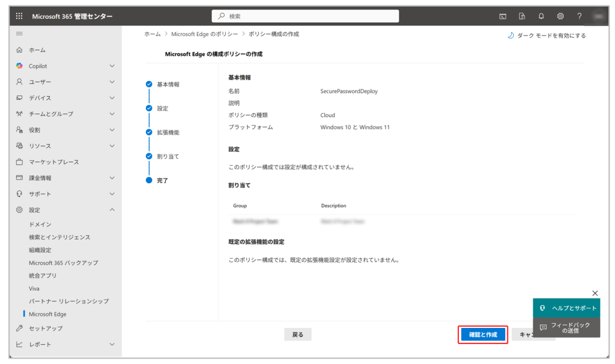Click the moon icon for dark mode
615x364 pixels.
coord(510,35)
